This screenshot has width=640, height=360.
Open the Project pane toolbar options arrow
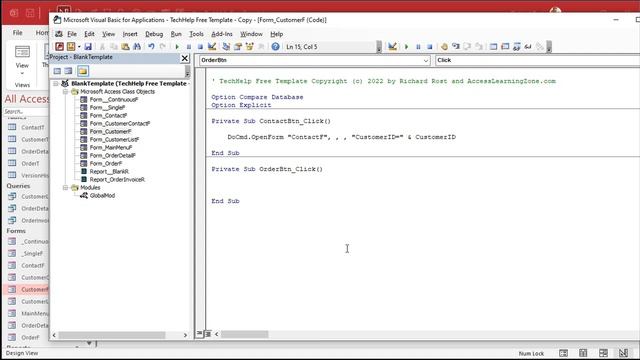point(187,72)
